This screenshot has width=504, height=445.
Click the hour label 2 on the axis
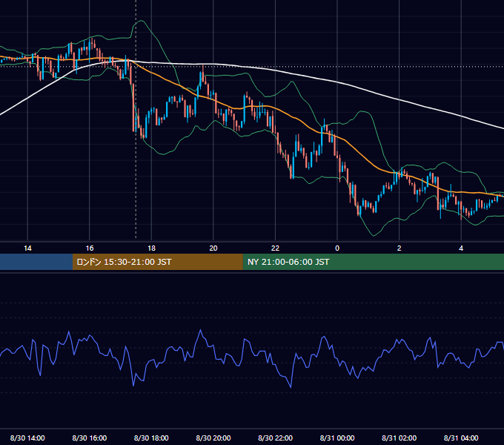tap(399, 248)
